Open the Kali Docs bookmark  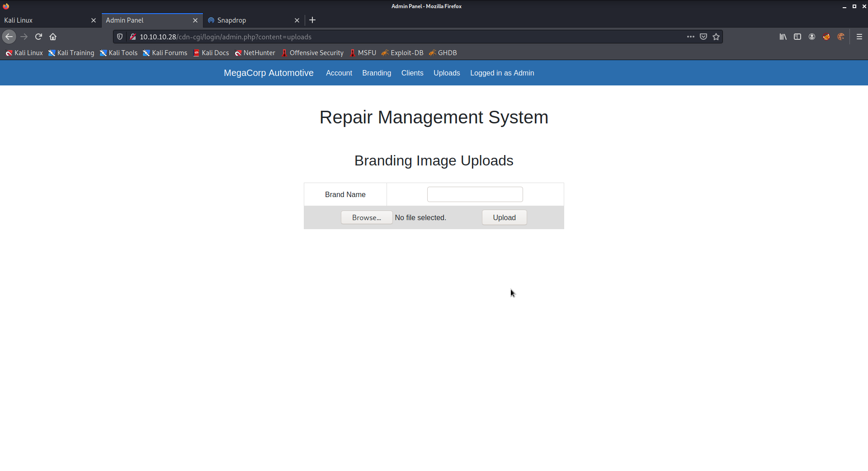pyautogui.click(x=211, y=53)
